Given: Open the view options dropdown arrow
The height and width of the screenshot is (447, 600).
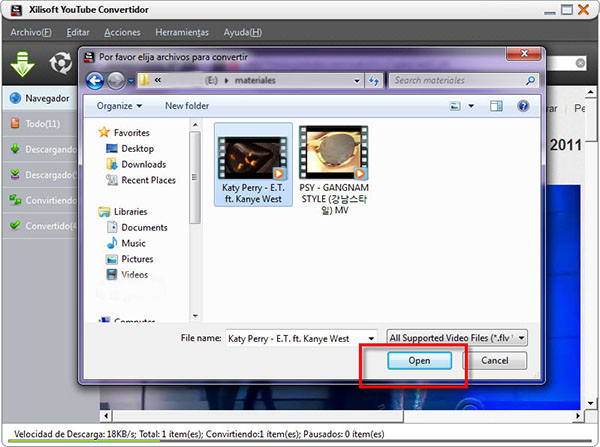Looking at the screenshot, I should point(471,106).
